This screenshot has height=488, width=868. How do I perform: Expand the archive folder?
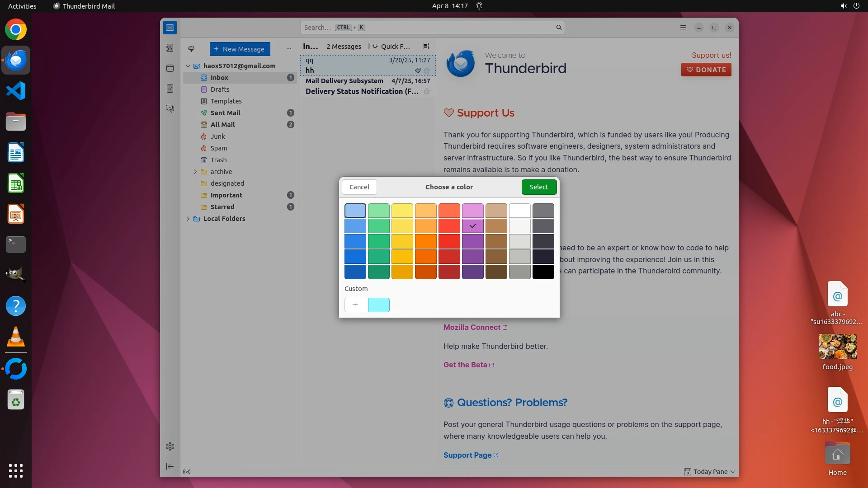195,172
